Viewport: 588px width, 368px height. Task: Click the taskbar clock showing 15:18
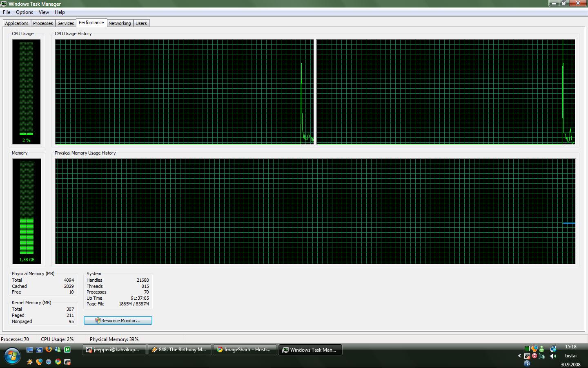[x=570, y=347]
